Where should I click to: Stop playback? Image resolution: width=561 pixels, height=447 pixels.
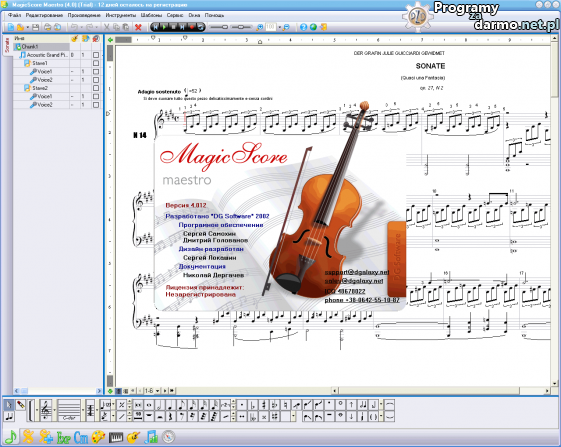click(x=174, y=27)
